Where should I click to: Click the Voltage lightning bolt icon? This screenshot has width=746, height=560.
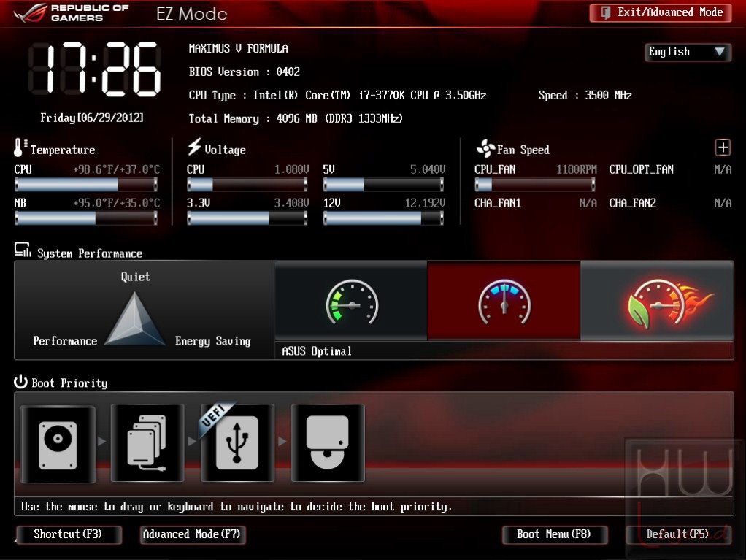tap(194, 147)
